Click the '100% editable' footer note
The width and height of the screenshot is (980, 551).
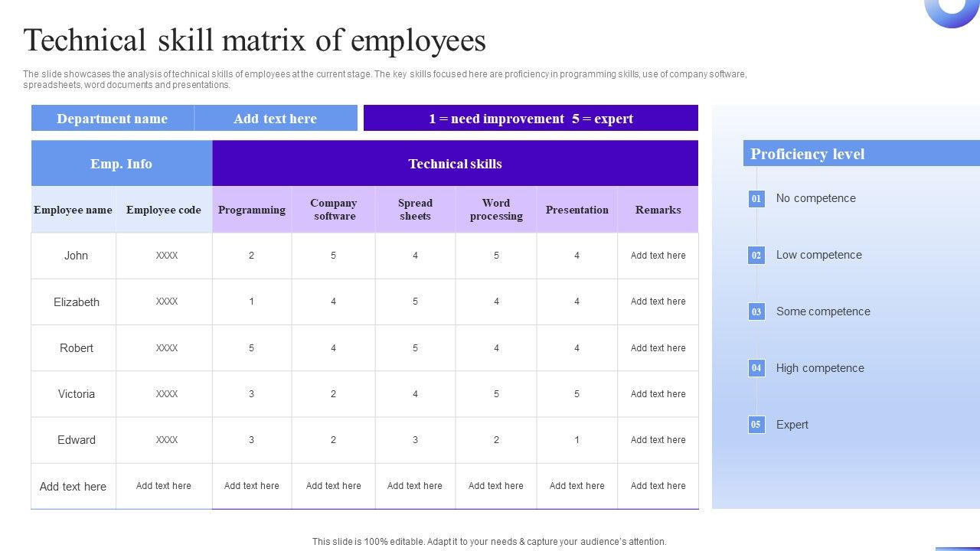(489, 541)
